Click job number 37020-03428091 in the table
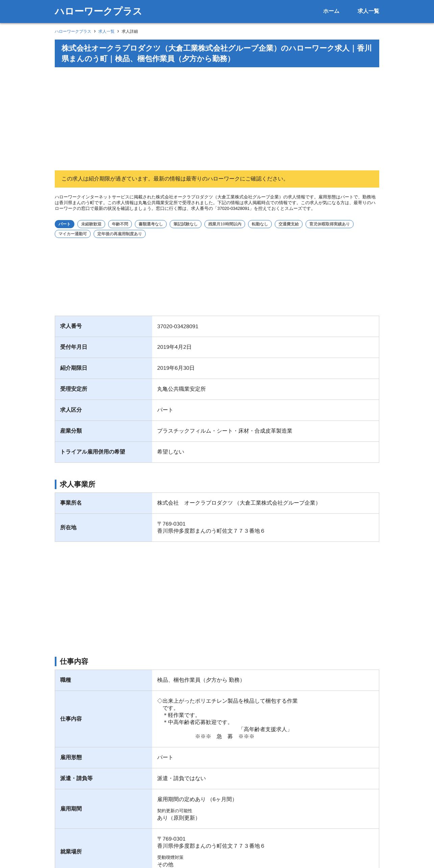This screenshot has height=868, width=434. tap(178, 327)
